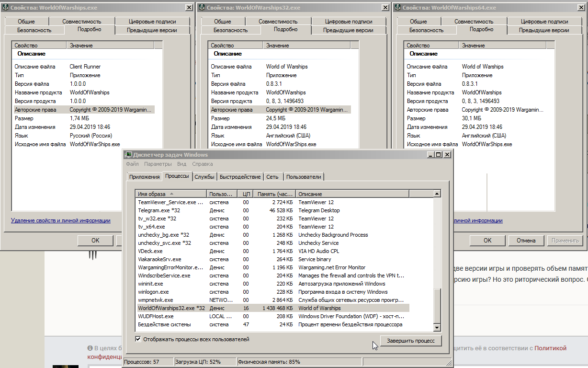Select the Бездействие системы process row

(272, 324)
